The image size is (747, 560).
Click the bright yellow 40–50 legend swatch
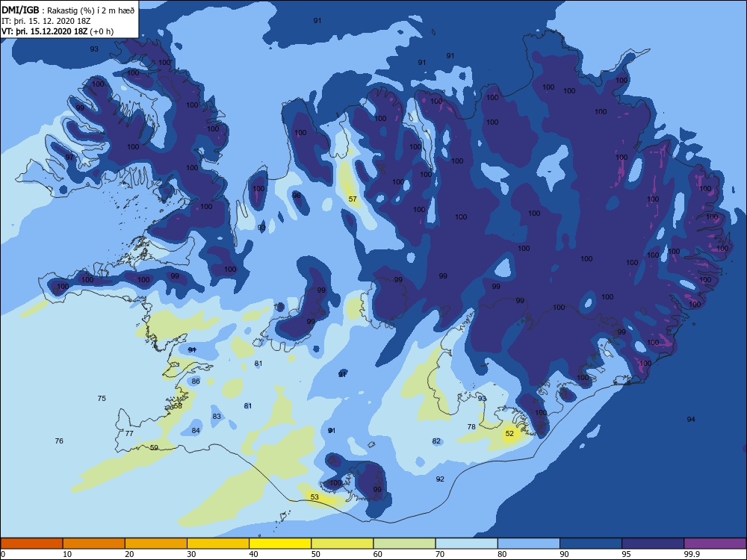280,544
